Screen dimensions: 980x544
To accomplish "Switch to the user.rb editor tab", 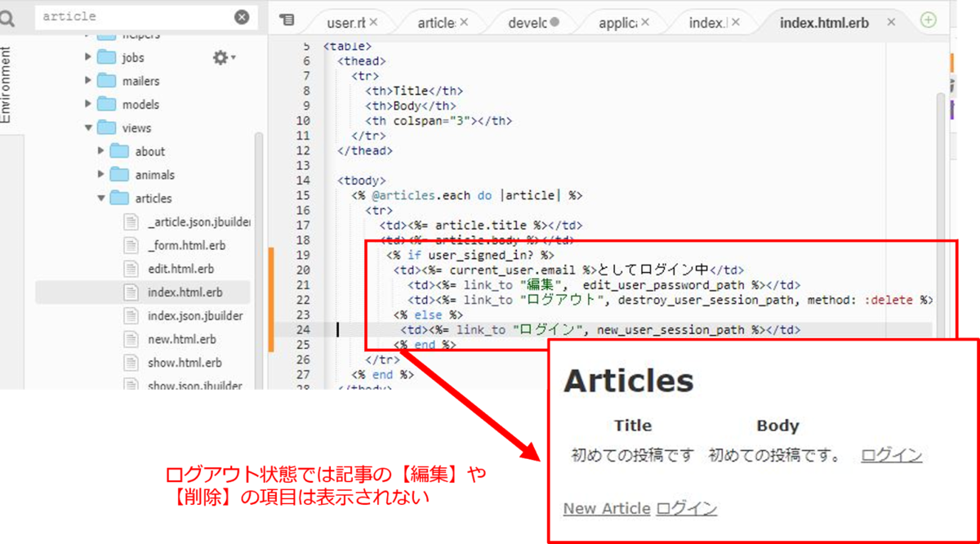I will (346, 23).
